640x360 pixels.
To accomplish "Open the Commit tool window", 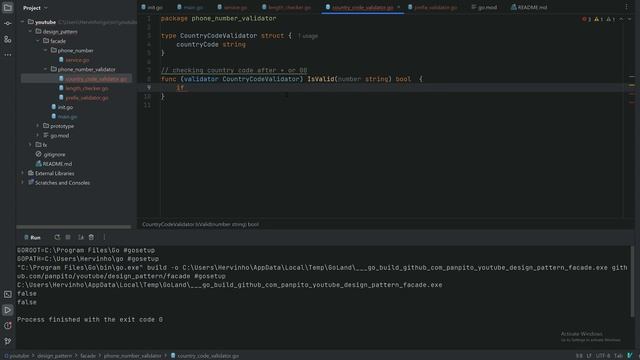I will 8,24.
